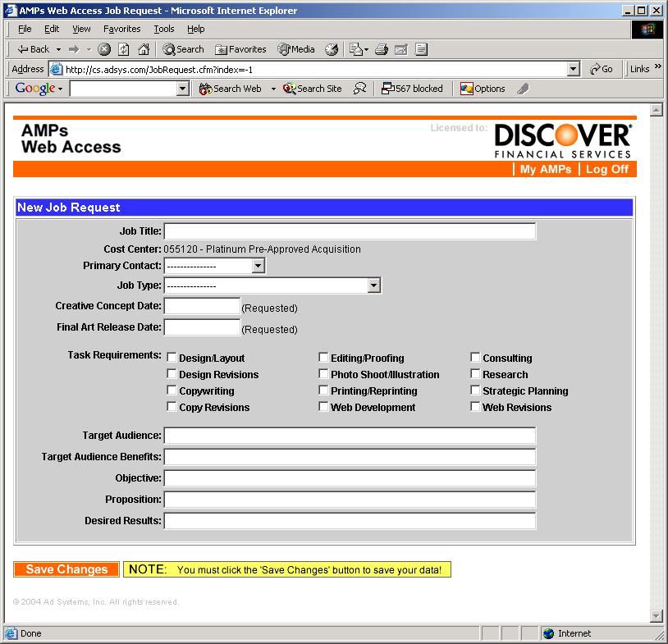Enable the Design/Layout checkbox

point(172,358)
